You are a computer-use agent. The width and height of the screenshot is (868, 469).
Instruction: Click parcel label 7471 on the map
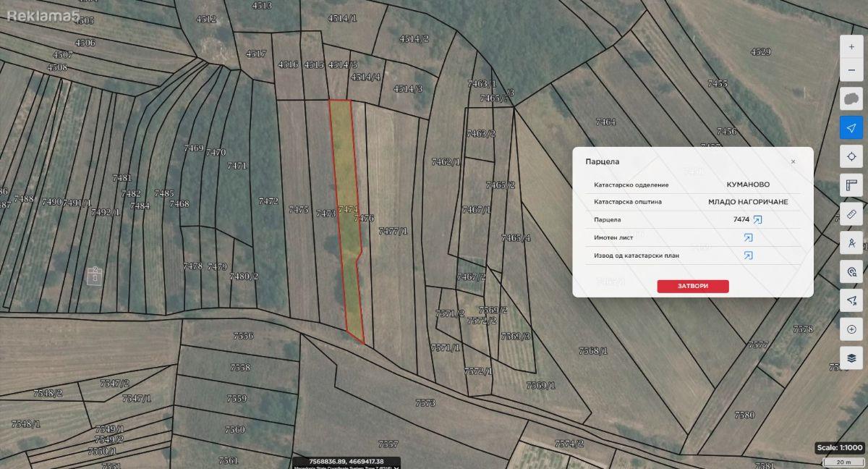click(x=237, y=165)
